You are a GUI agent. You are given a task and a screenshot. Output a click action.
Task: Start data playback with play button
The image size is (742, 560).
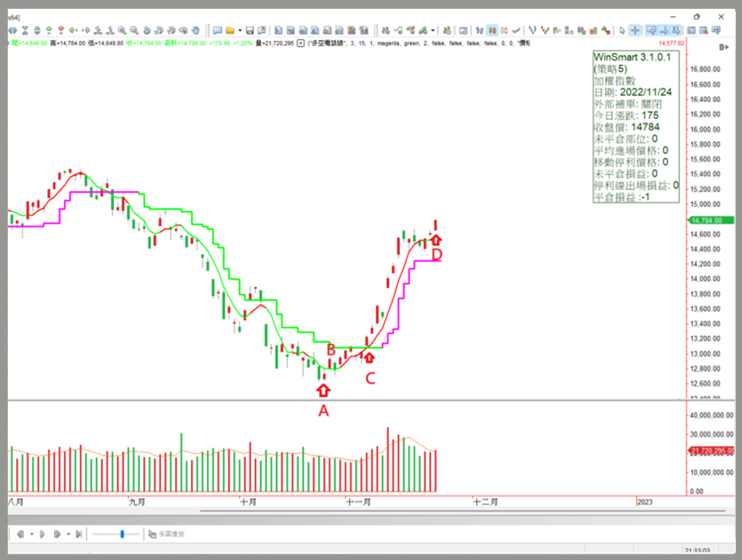(42, 534)
